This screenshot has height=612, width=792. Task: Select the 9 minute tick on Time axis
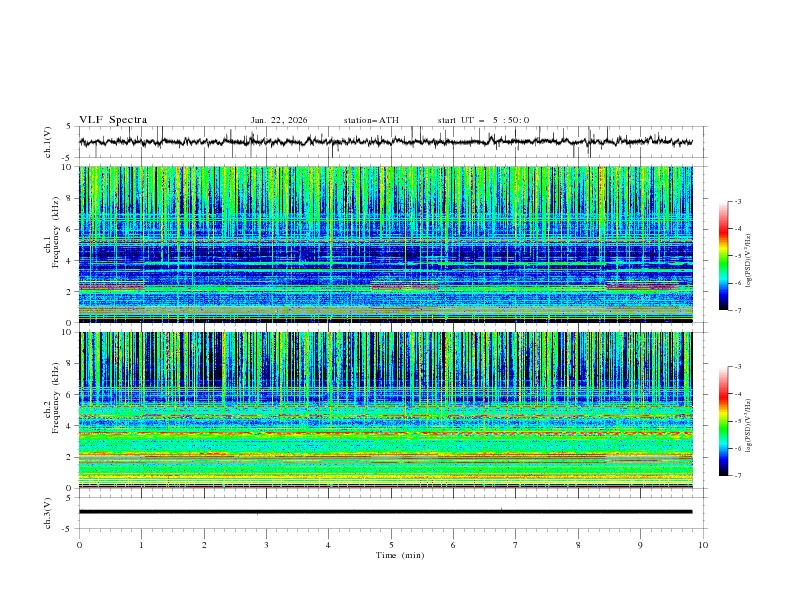click(640, 544)
